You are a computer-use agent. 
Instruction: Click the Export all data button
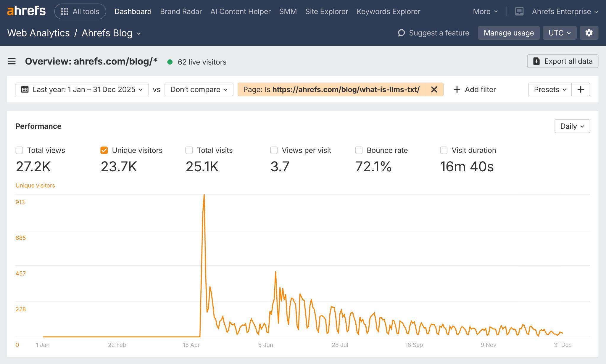(563, 61)
